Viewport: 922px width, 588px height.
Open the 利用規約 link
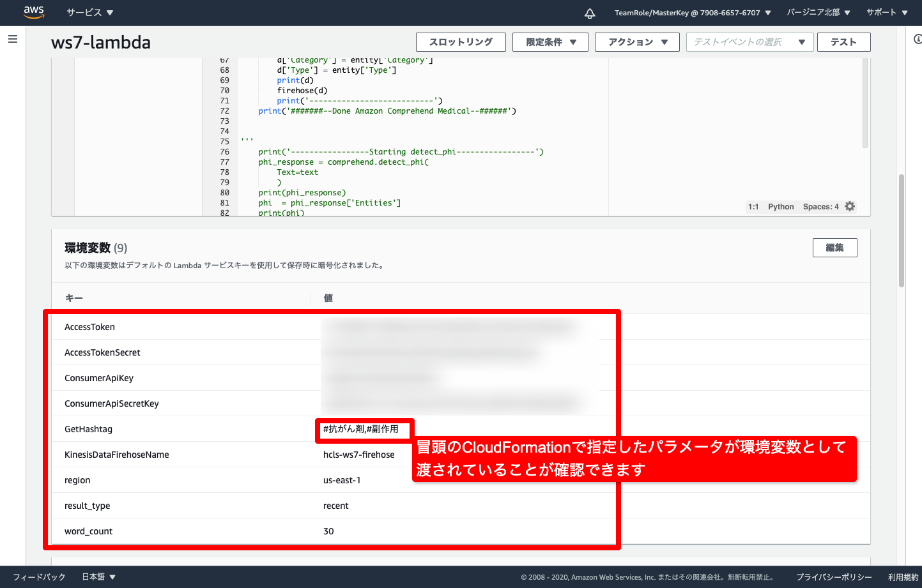tap(903, 577)
